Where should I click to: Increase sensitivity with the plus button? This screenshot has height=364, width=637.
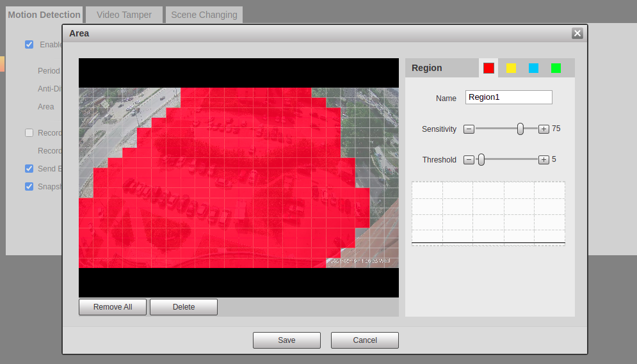point(544,129)
